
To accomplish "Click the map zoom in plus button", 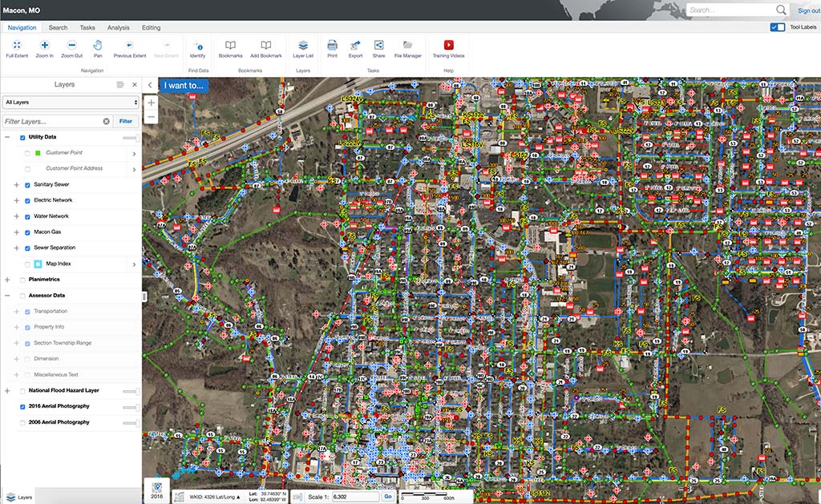I will coord(151,103).
